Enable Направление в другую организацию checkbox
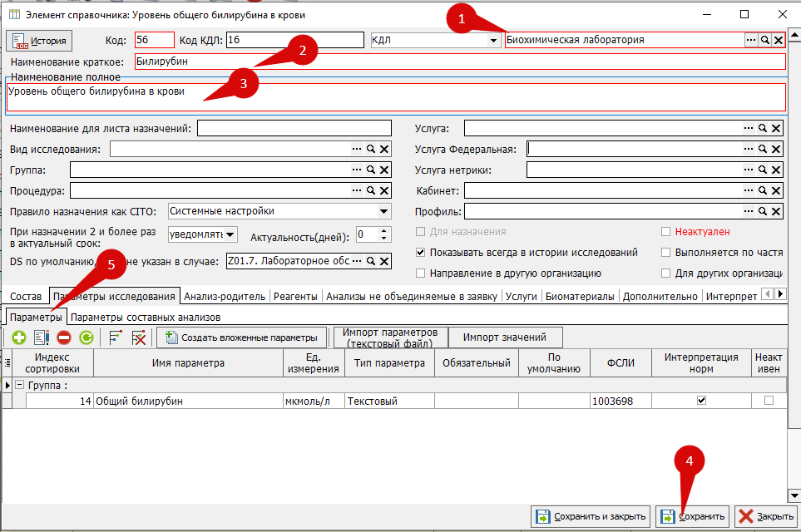The image size is (801, 532). 420,273
